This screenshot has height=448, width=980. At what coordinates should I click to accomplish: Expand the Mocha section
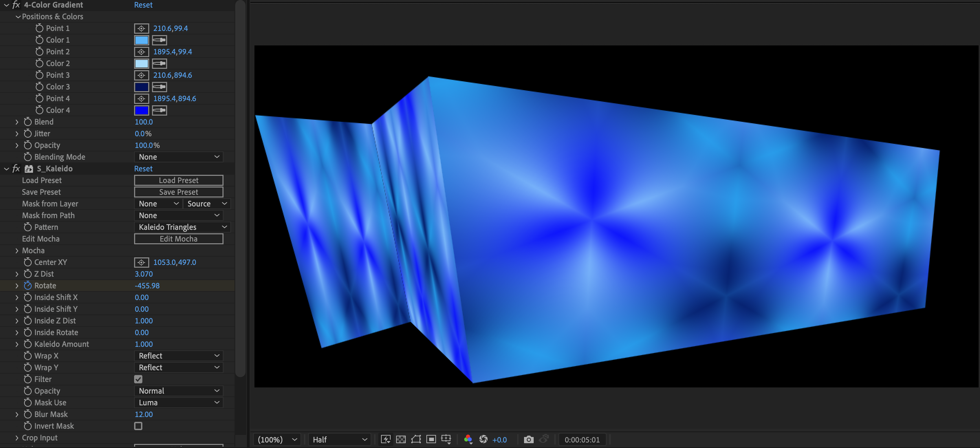[x=17, y=250]
